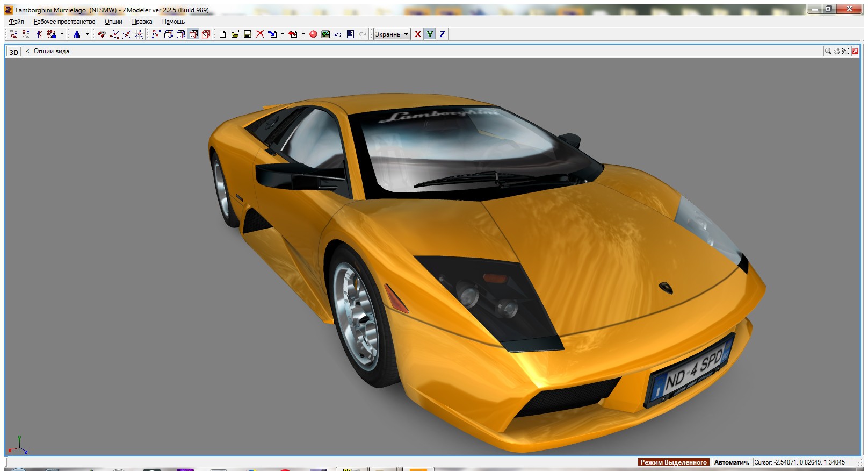
Task: Open the Файл menu
Action: coord(17,22)
